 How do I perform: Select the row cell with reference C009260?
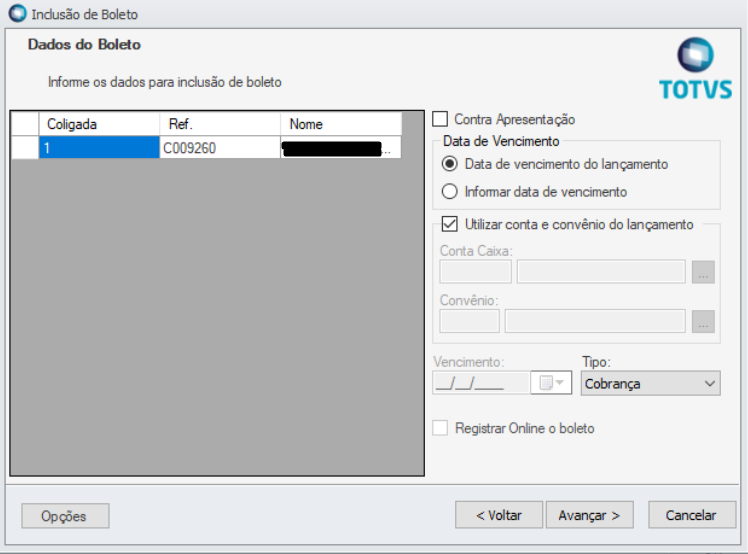(219, 148)
